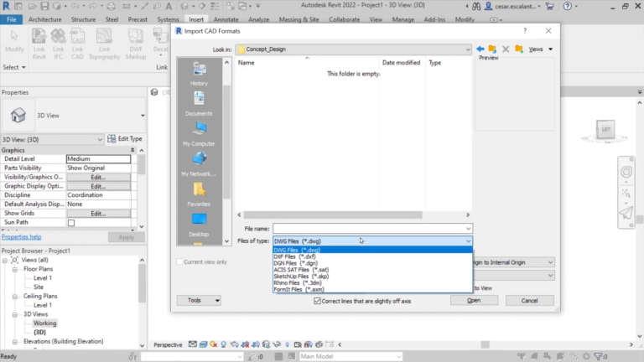Expand the Positioning dropdown
Viewport: 644px width, 362px height.
pyautogui.click(x=550, y=262)
